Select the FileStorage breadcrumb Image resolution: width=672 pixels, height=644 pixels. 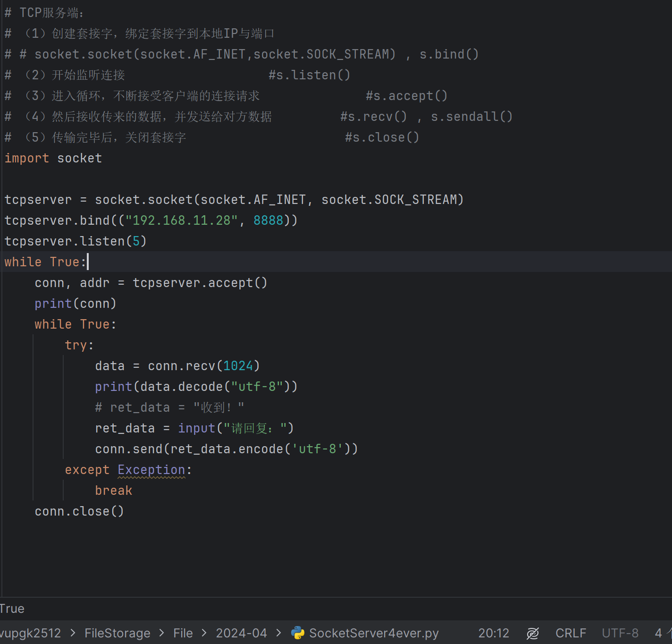pyautogui.click(x=118, y=633)
